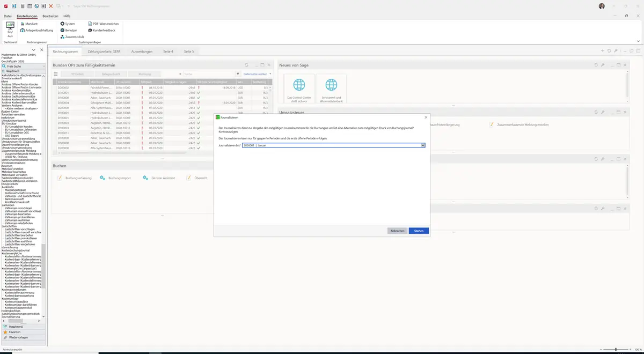Open Kundenfeedback from the ribbon
This screenshot has width=644, height=354.
click(x=102, y=31)
